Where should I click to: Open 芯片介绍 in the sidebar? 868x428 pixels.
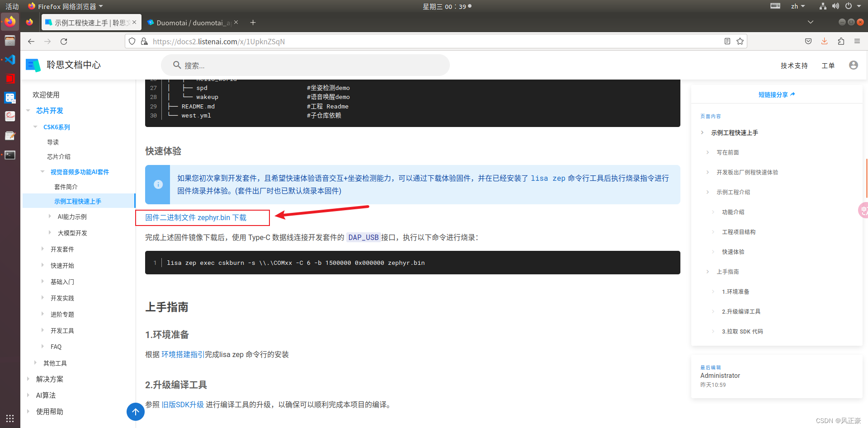tap(59, 156)
